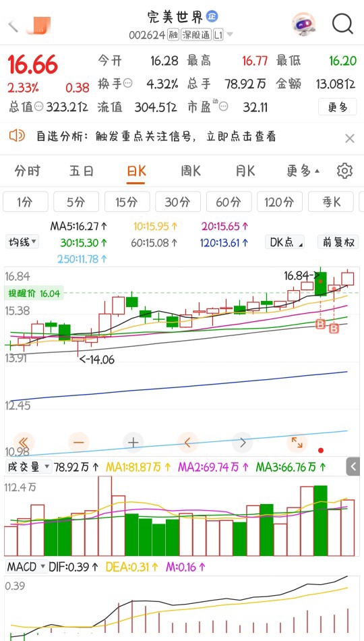
Task: Open chart settings gear icon
Action: tap(344, 171)
